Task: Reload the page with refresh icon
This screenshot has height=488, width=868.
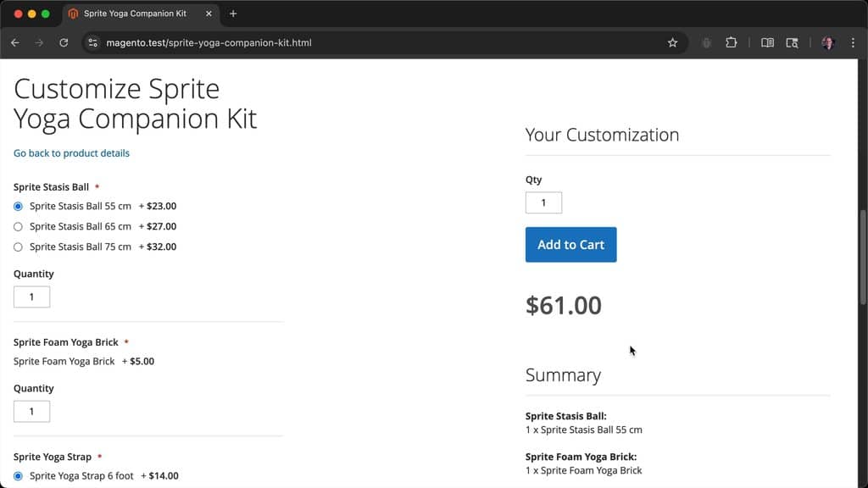Action: [x=64, y=42]
